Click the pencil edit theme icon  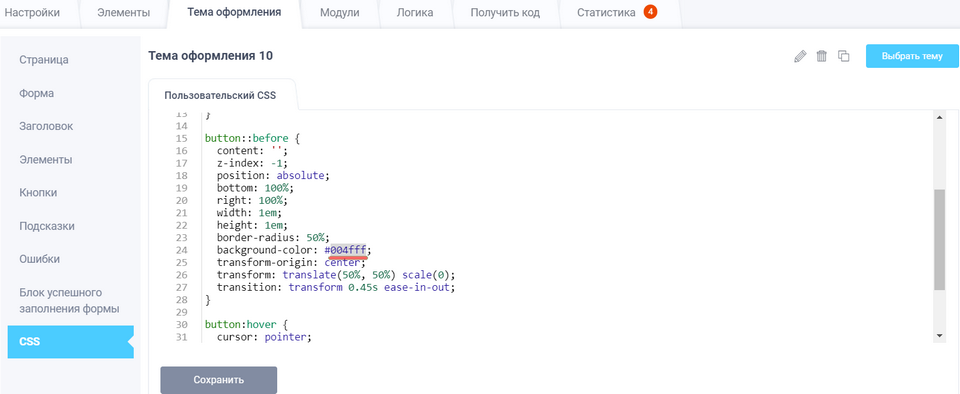tap(800, 56)
